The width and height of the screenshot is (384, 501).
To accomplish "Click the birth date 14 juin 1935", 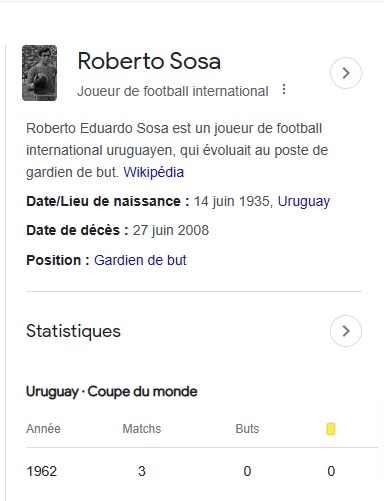I will (x=232, y=201).
